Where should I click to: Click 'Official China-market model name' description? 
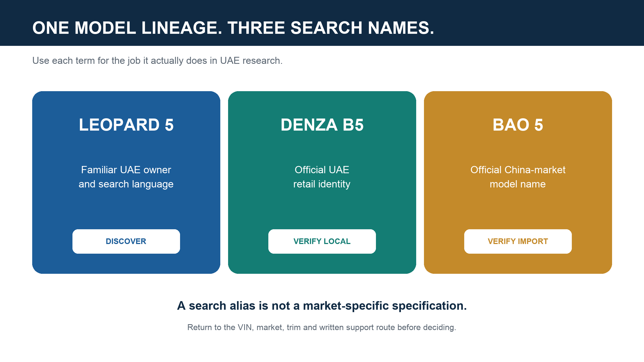518,177
